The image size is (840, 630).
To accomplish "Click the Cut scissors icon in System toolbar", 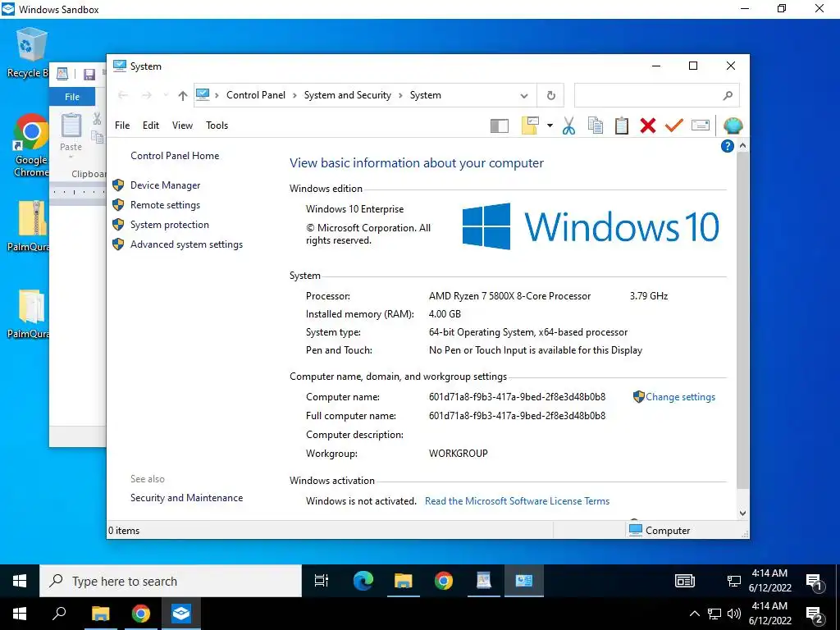I will coord(568,126).
